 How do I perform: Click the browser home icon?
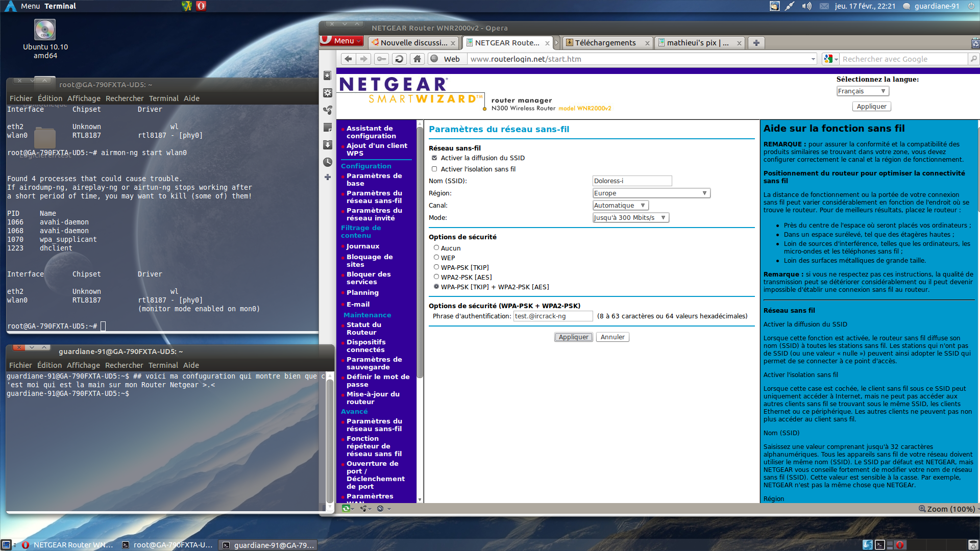[417, 59]
